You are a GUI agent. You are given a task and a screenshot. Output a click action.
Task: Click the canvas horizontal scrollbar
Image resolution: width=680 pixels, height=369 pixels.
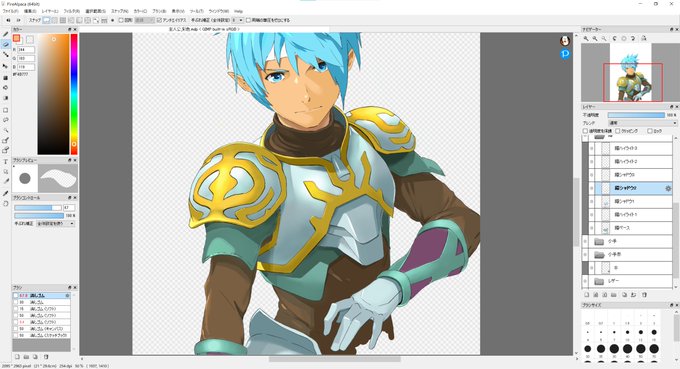point(334,359)
